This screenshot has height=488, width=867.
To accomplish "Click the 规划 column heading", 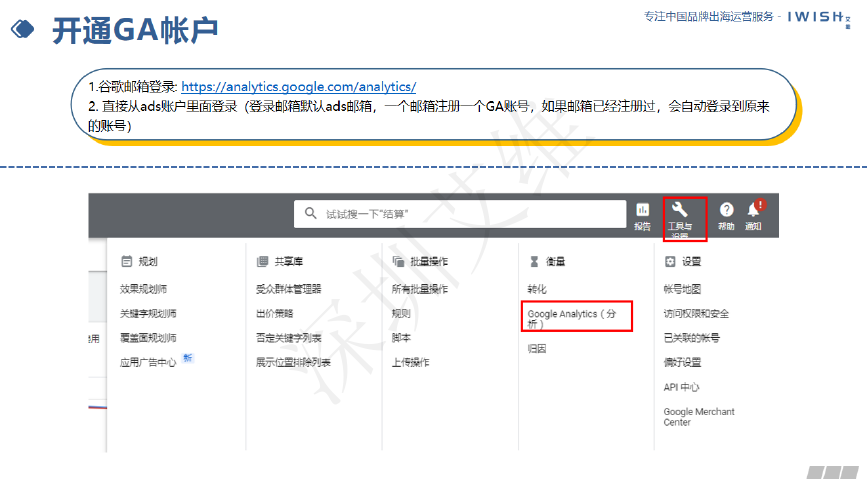I will (x=148, y=261).
